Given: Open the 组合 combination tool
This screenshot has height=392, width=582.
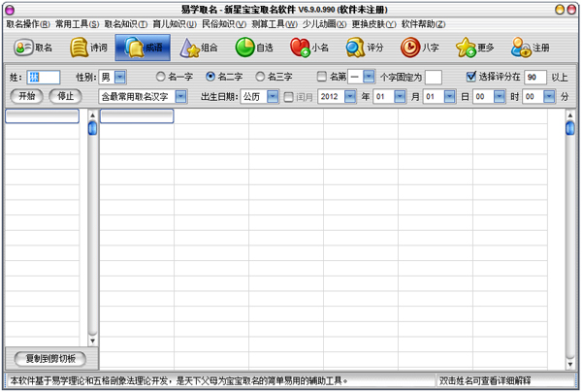Looking at the screenshot, I should (199, 48).
